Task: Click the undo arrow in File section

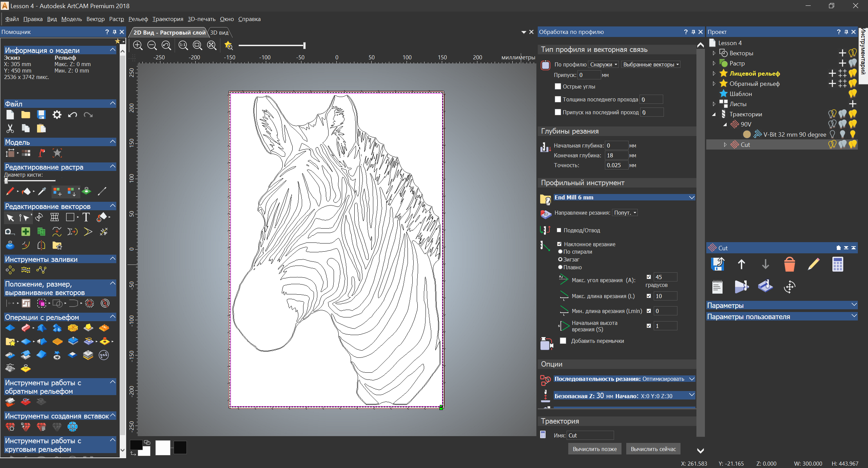Action: pyautogui.click(x=73, y=115)
